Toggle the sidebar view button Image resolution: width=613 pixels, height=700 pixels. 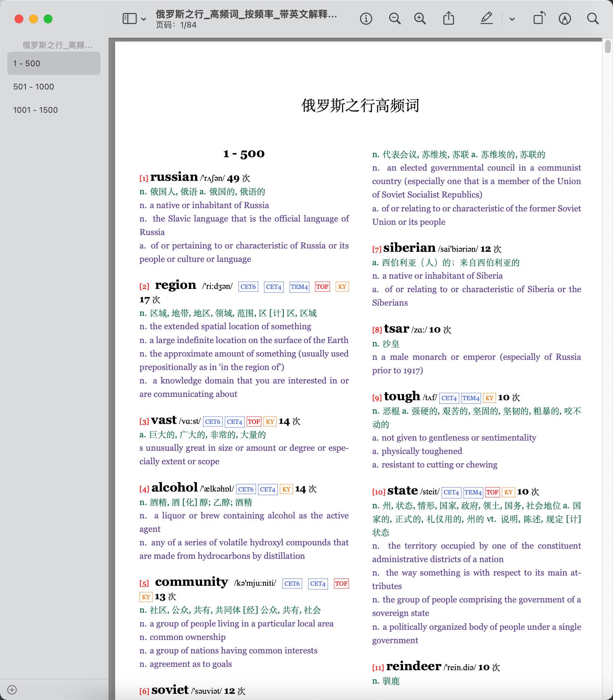tap(130, 19)
